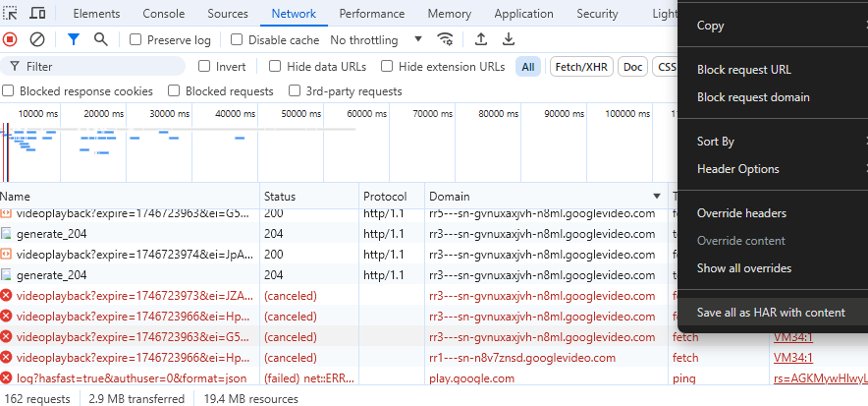This screenshot has width=868, height=406.
Task: Check the Invert filter checkbox
Action: pos(204,67)
